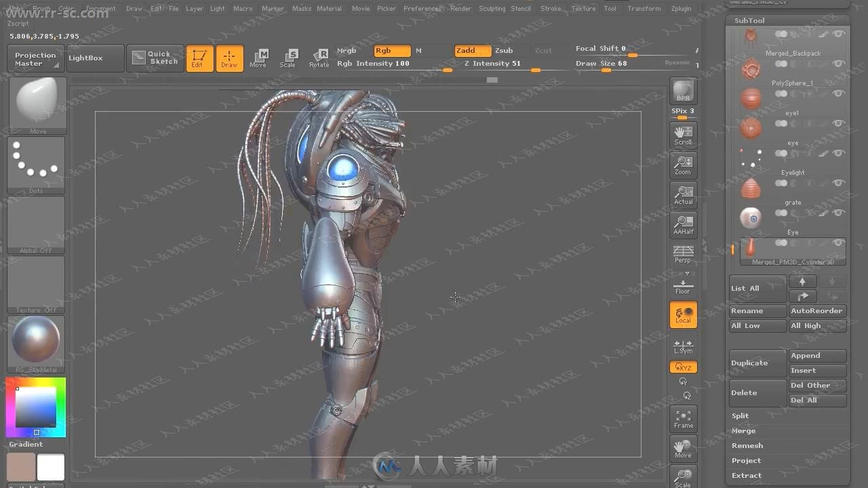The height and width of the screenshot is (488, 868).
Task: Open the RS_SkyMetal material picker
Action: (37, 344)
